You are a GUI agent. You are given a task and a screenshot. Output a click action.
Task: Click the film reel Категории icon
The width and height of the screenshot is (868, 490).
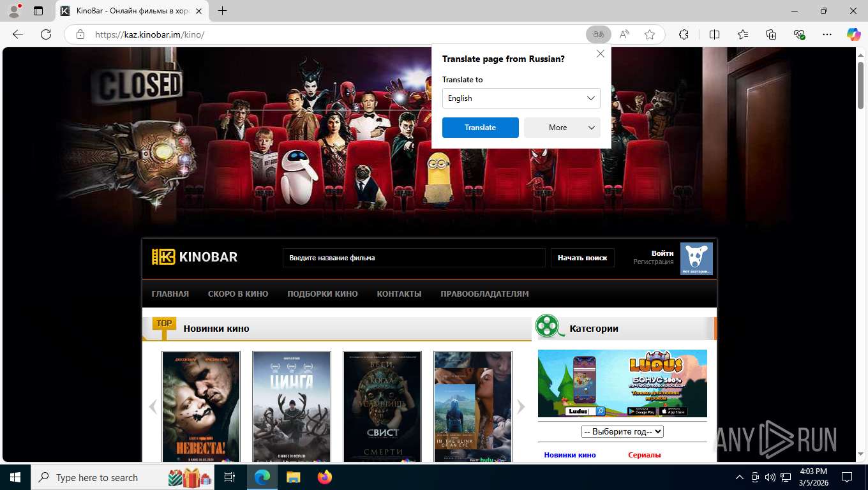[x=550, y=326]
